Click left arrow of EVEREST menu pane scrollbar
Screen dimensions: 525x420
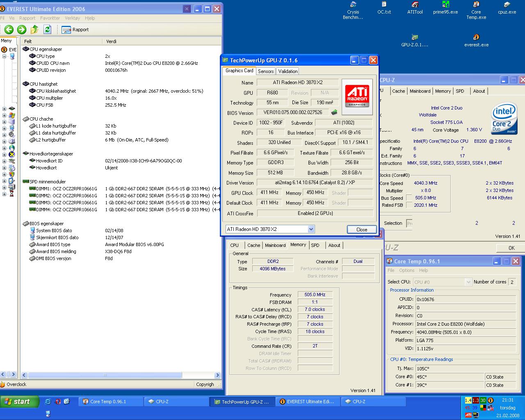pos(4,374)
